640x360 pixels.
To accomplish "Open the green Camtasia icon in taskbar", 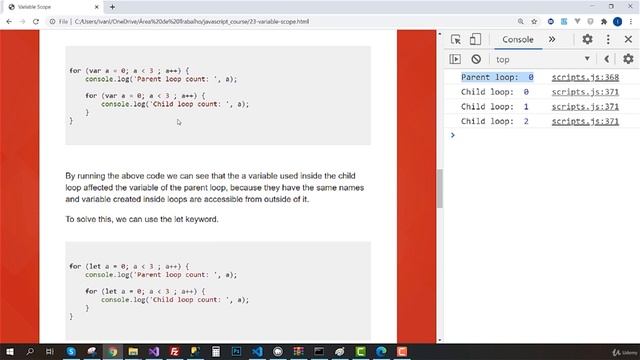I will click(x=361, y=351).
